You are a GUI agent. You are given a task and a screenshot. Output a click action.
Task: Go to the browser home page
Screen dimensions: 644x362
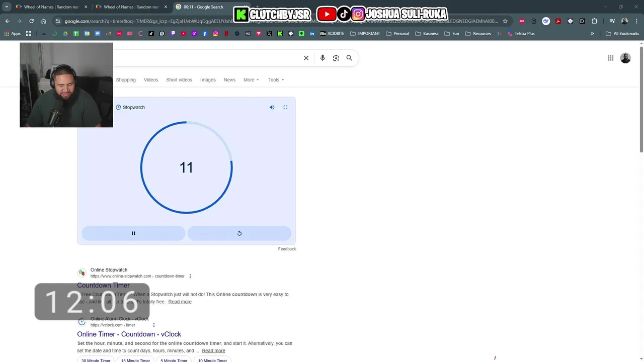[44, 21]
